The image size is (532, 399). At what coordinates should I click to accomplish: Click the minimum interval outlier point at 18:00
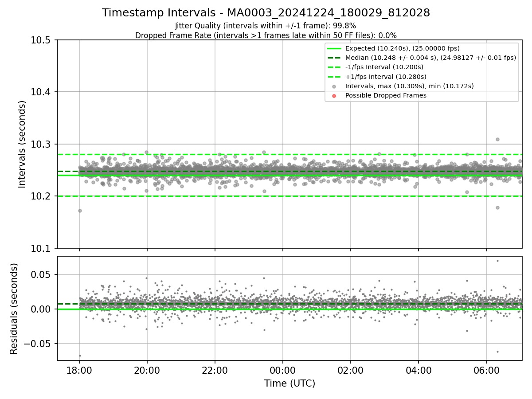[80, 211]
